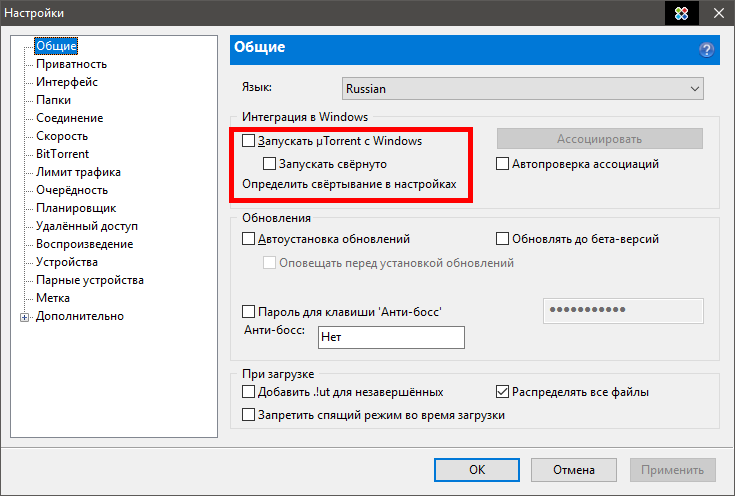The height and width of the screenshot is (496, 735).
Task: Click the Анти-босс hotkey field showing Нет
Action: [x=391, y=337]
